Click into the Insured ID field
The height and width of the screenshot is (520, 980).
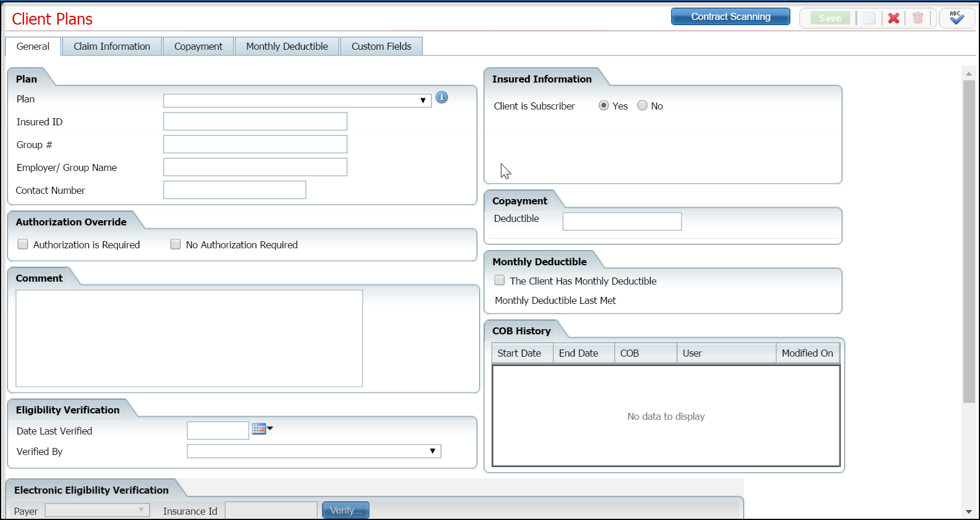255,121
